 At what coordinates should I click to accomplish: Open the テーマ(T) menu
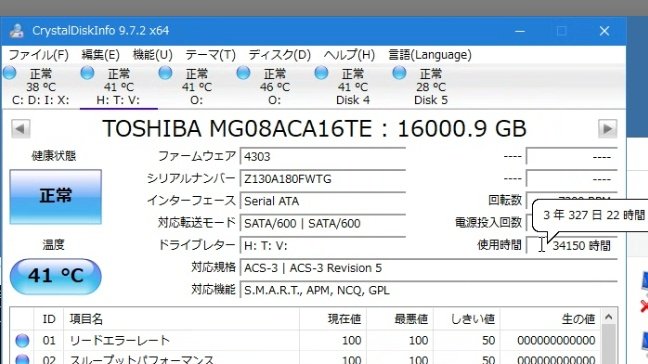(210, 55)
